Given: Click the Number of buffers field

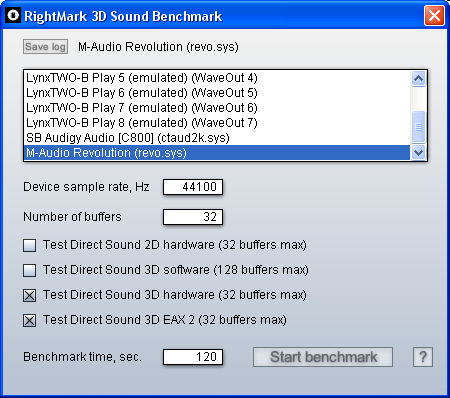Looking at the screenshot, I should click(193, 217).
